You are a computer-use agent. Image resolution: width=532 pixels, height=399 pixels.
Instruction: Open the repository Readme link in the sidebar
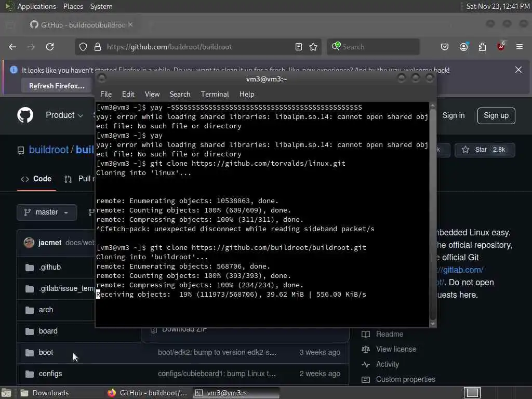[x=390, y=334]
